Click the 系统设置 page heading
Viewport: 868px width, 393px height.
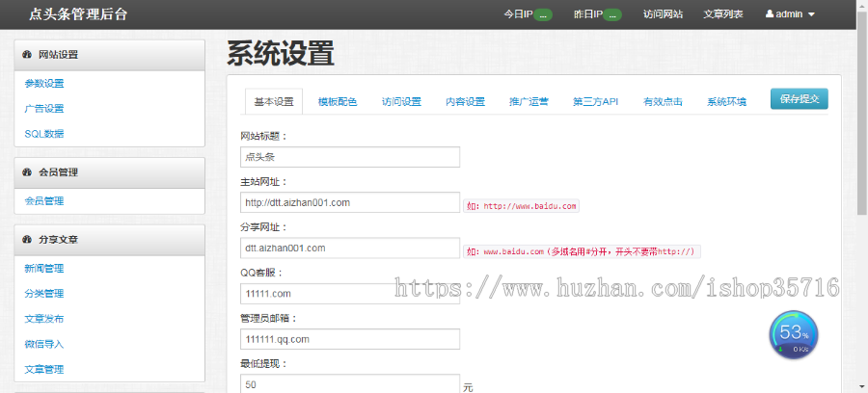280,54
